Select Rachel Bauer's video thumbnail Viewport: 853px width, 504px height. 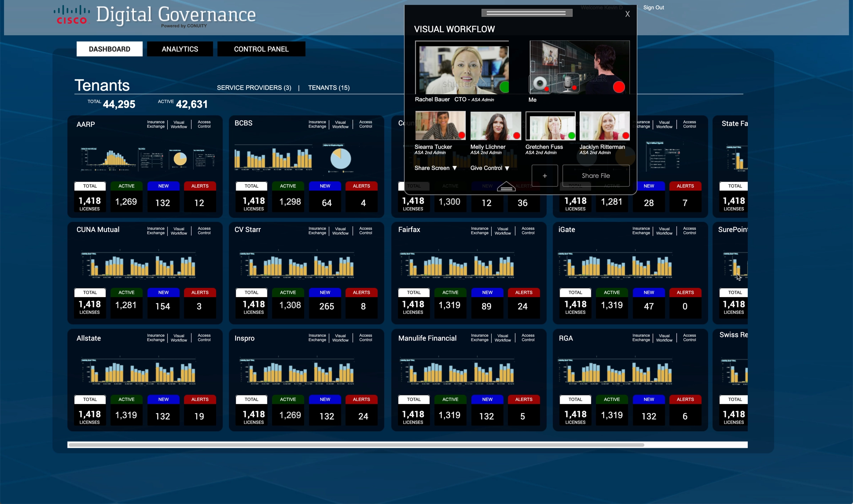coord(462,68)
